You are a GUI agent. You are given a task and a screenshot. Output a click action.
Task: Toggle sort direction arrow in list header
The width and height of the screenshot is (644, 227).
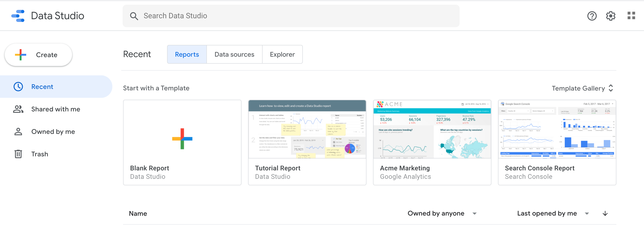point(605,213)
